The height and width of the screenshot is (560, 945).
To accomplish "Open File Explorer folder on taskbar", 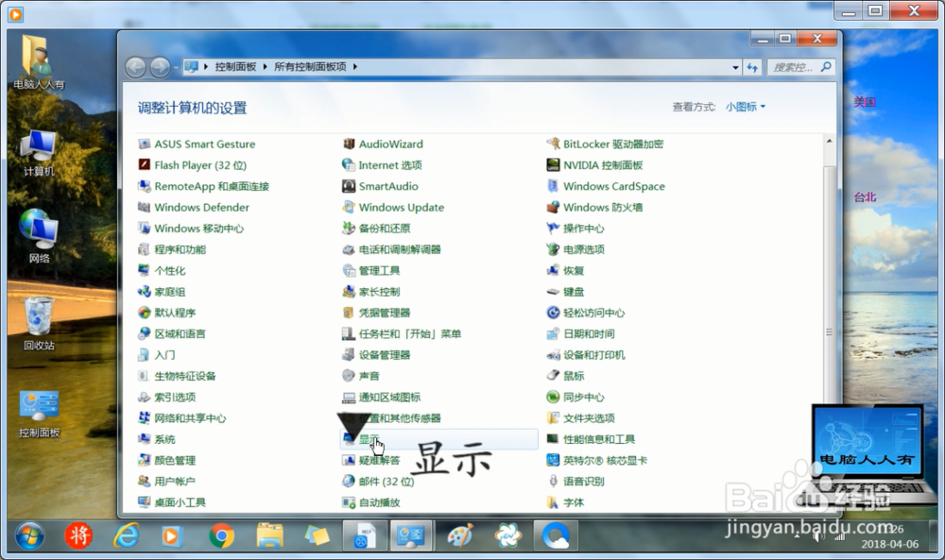I will [269, 535].
